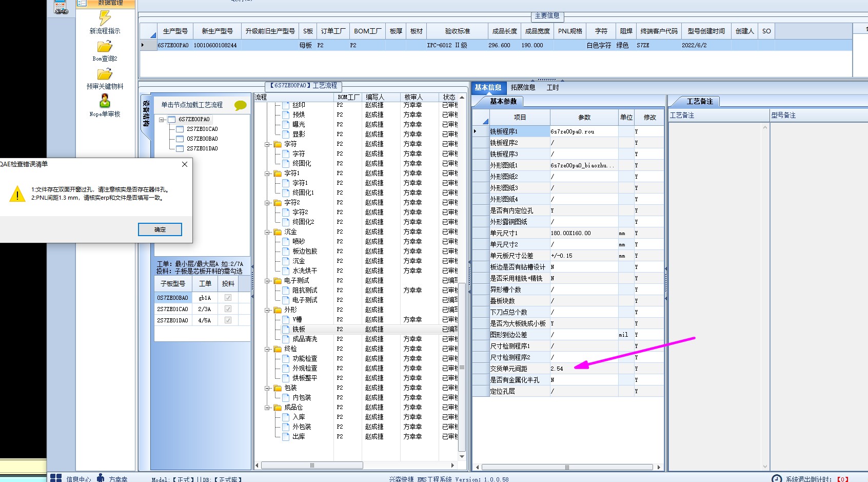Click the 沉金 folder icon
The height and width of the screenshot is (482, 868).
point(278,232)
